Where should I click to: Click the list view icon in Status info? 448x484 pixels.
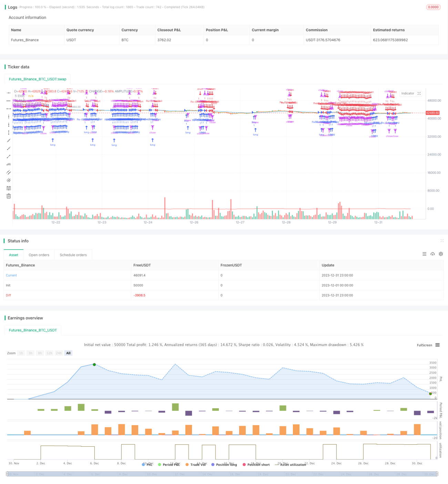coord(424,254)
